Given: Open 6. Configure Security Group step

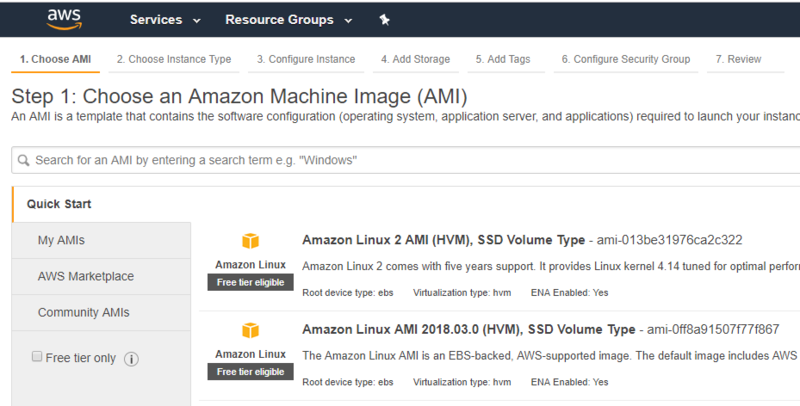Looking at the screenshot, I should 626,59.
